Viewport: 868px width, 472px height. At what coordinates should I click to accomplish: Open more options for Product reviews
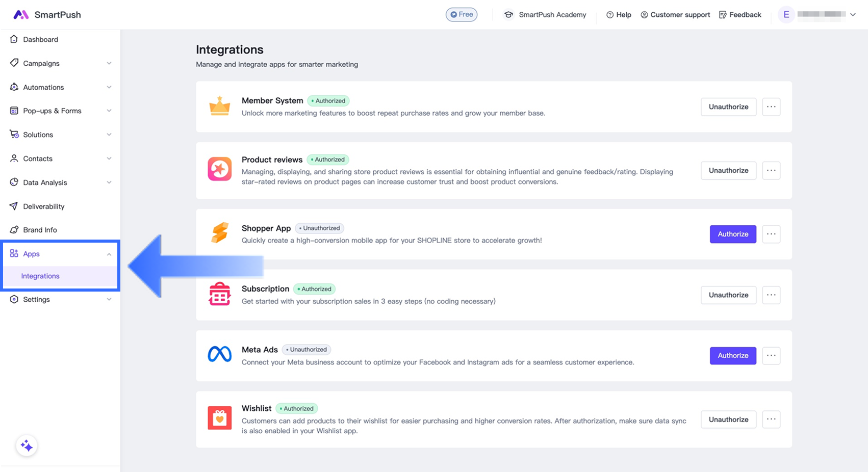pos(771,170)
